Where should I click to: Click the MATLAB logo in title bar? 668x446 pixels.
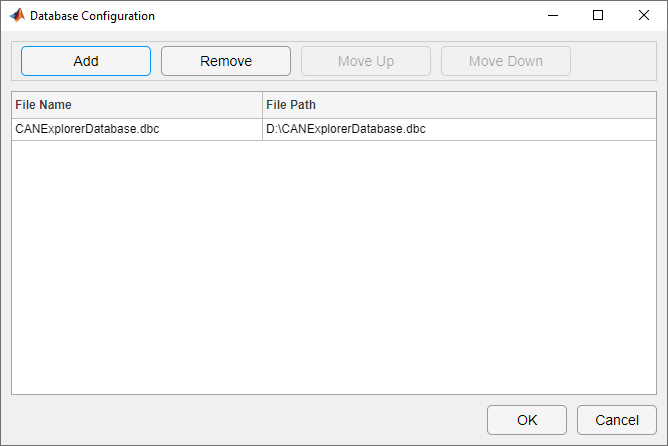[16, 16]
